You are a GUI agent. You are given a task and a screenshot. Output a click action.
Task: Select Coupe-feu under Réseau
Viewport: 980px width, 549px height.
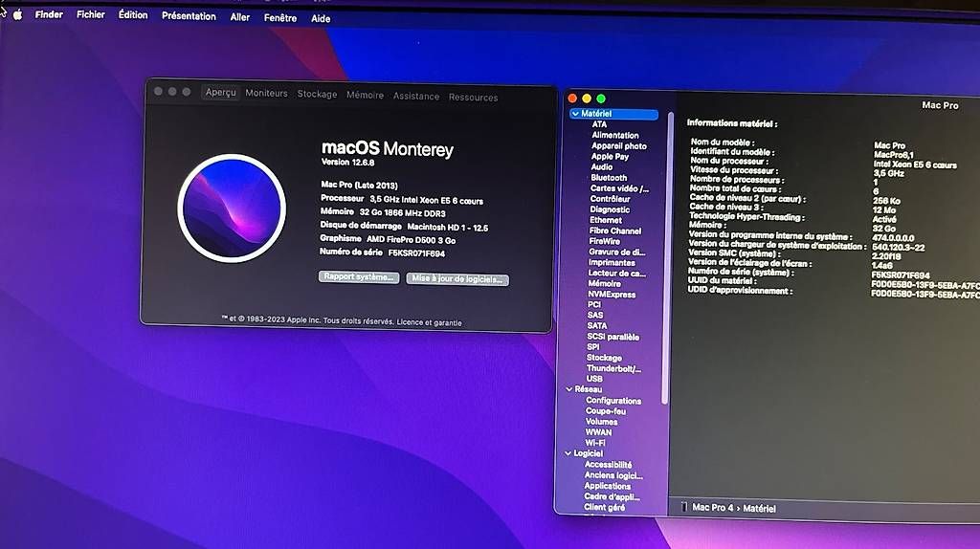point(606,411)
